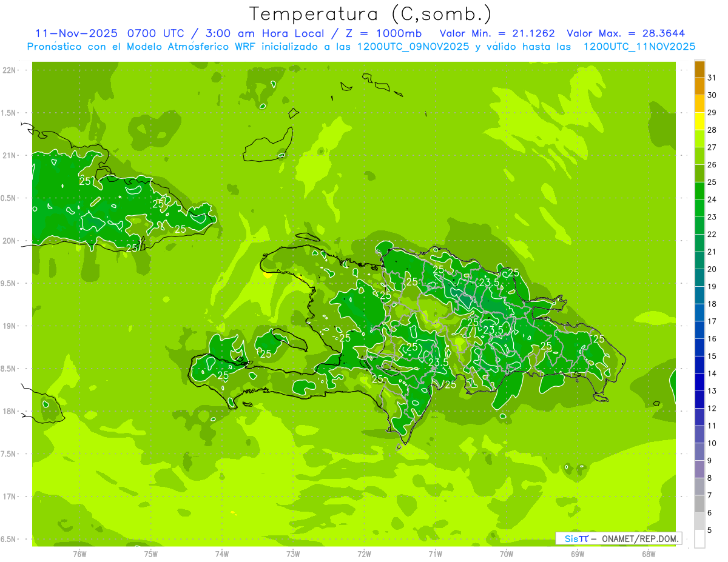728x562 pixels.
Task: Click the colorbar label '5'
Action: [x=710, y=530]
